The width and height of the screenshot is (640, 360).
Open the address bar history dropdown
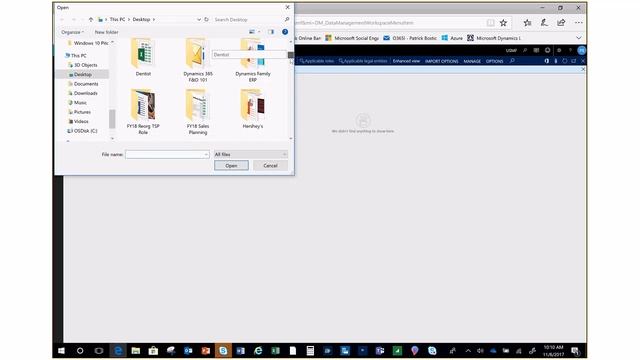click(199, 20)
